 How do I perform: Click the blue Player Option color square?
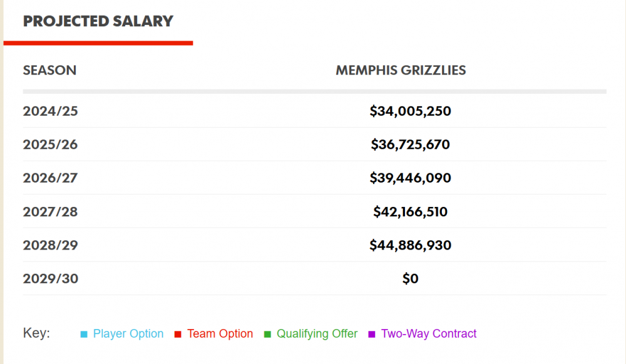click(84, 335)
